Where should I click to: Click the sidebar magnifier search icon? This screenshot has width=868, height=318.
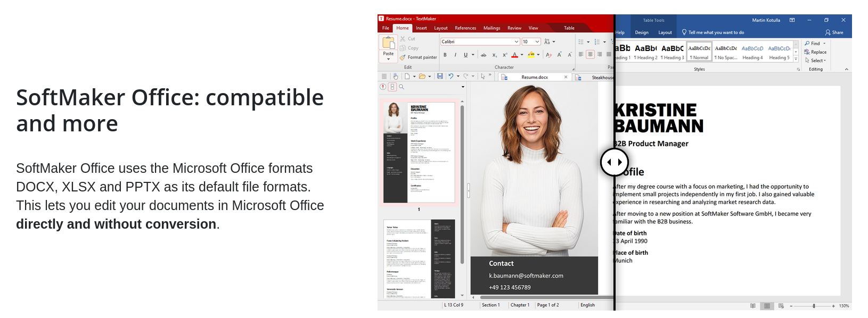(402, 87)
